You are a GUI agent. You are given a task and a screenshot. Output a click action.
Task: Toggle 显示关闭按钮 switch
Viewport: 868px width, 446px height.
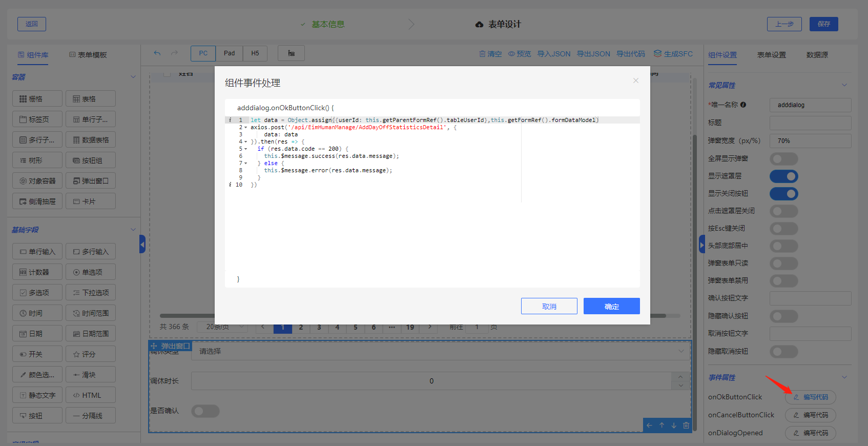click(x=783, y=193)
